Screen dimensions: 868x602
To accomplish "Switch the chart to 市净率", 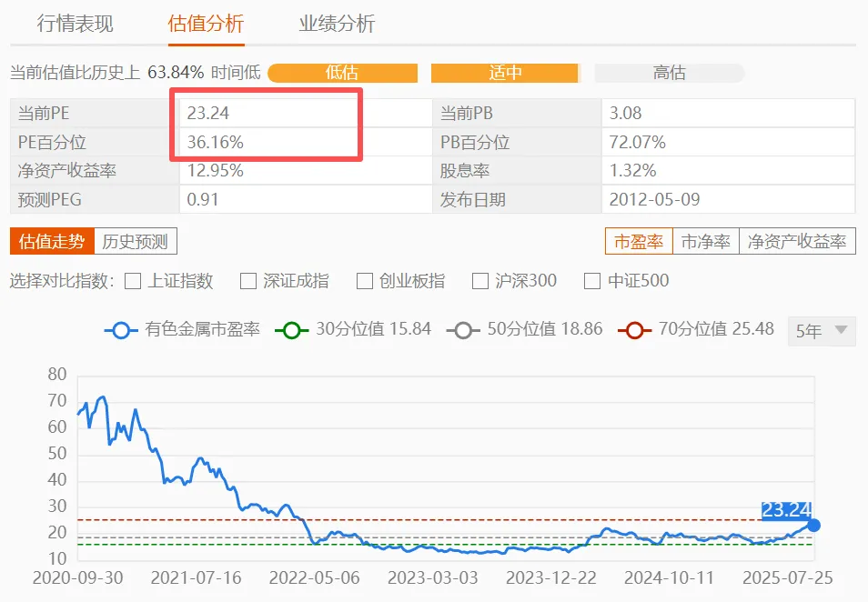I will (706, 241).
